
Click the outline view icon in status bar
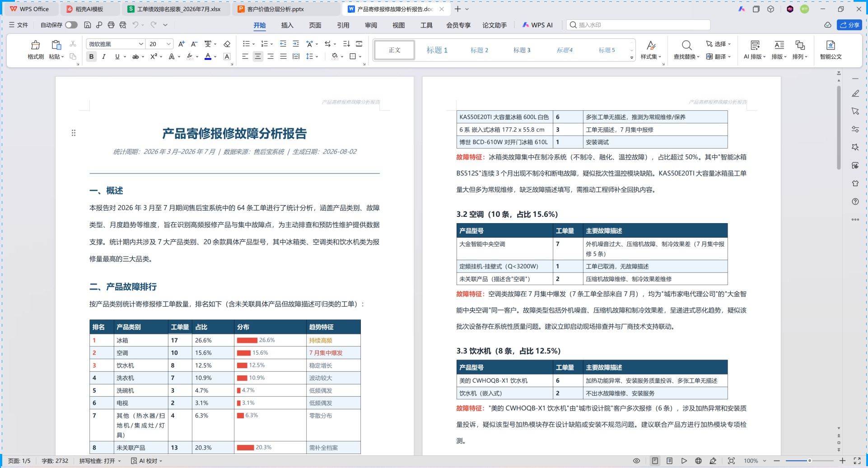coord(669,461)
